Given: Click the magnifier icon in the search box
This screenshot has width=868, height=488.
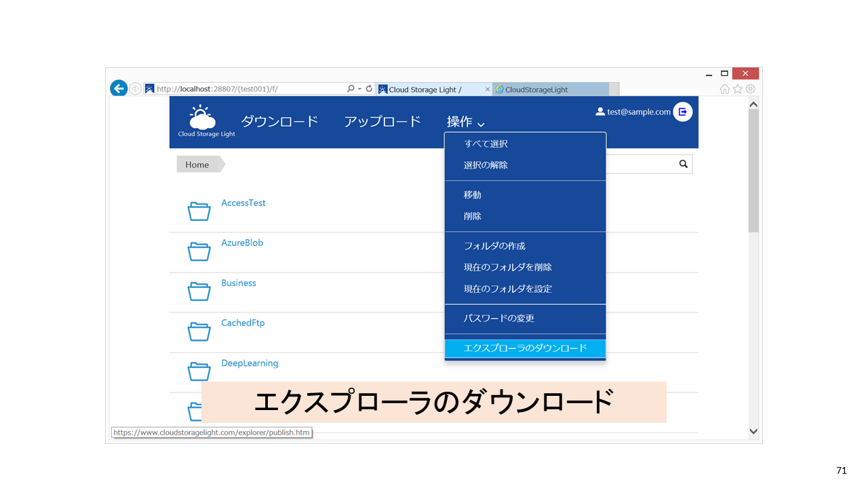Looking at the screenshot, I should 683,164.
